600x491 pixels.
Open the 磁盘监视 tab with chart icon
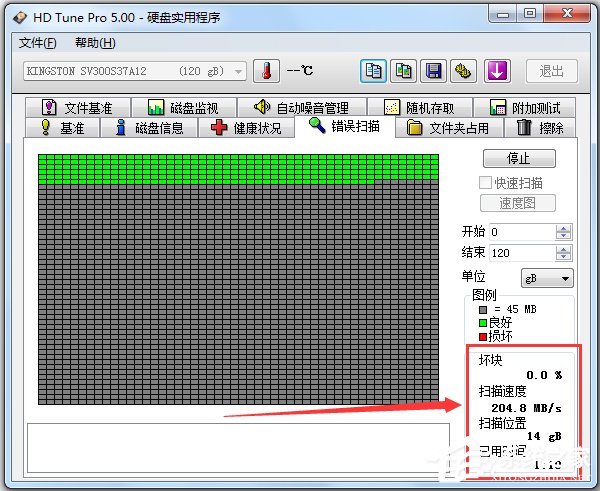(185, 107)
